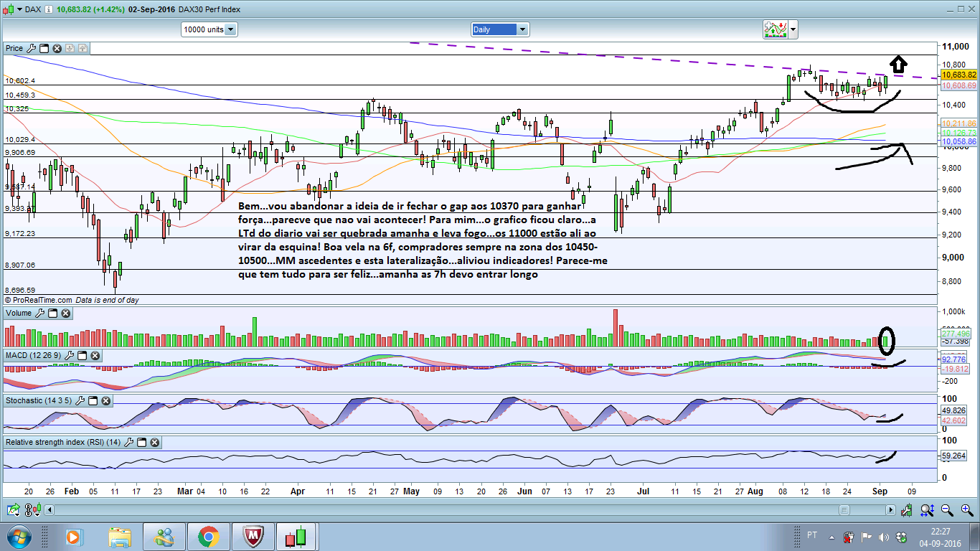Screen dimensions: 980x551
Task: Switch to ProRealTime taskbar button
Action: (298, 536)
